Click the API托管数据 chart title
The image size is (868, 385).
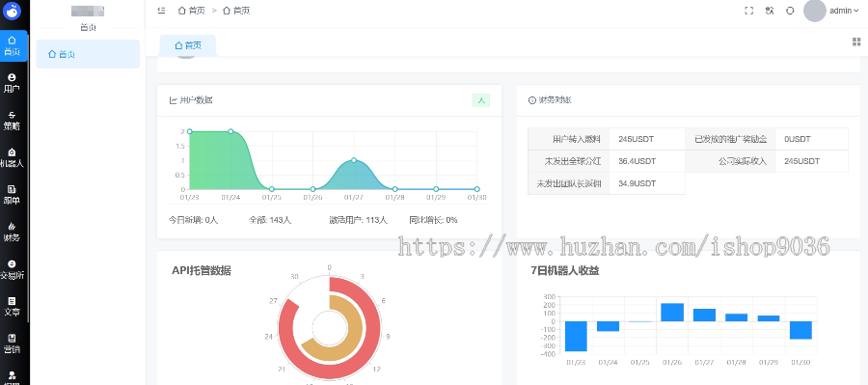coord(202,270)
